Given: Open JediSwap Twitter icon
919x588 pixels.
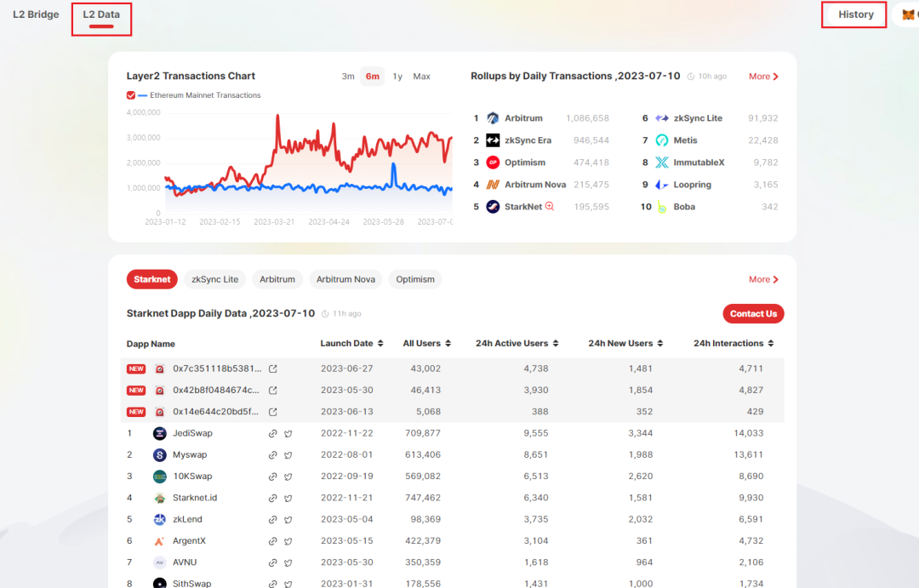Looking at the screenshot, I should (288, 434).
